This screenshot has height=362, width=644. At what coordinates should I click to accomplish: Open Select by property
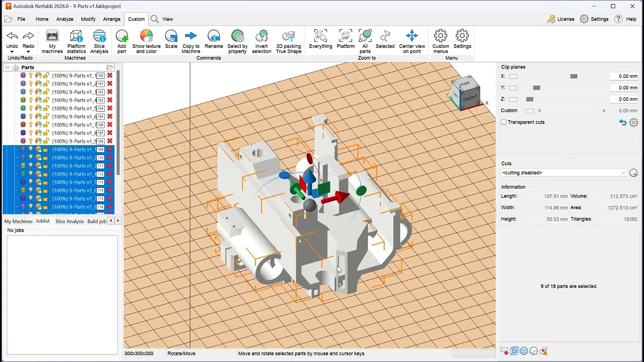pyautogui.click(x=237, y=41)
